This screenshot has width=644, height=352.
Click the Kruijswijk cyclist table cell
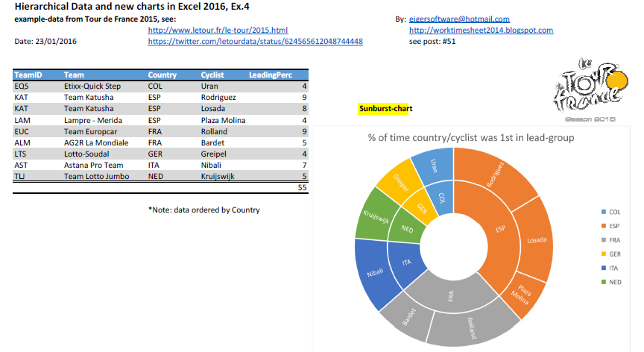(218, 176)
